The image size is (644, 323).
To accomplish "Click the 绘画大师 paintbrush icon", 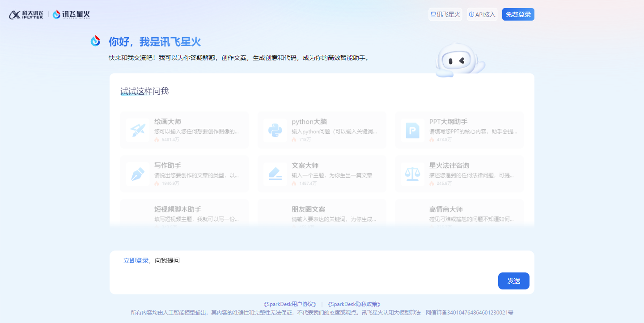I will point(138,130).
